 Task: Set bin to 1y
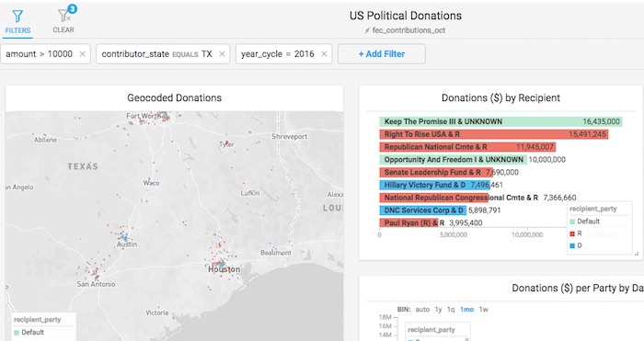438,310
